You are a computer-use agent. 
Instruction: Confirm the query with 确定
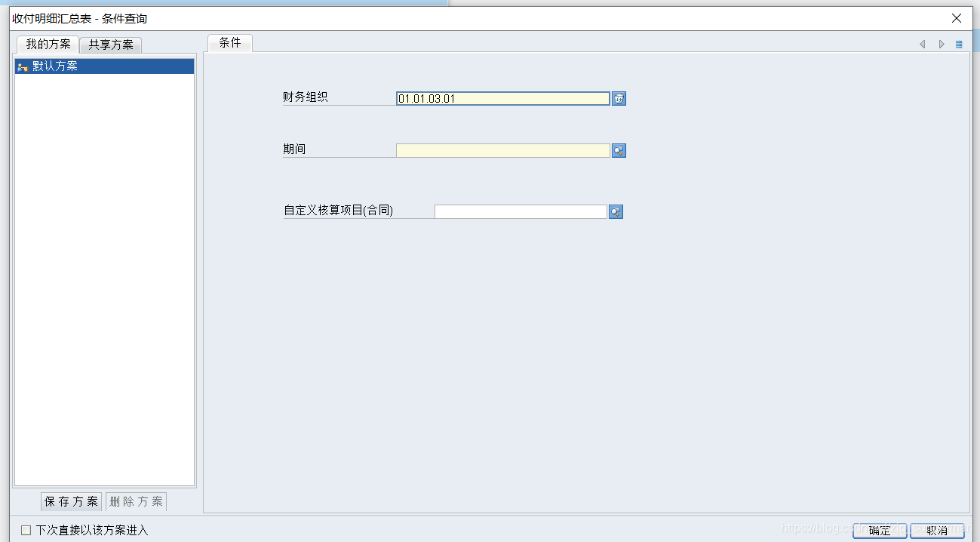(880, 531)
